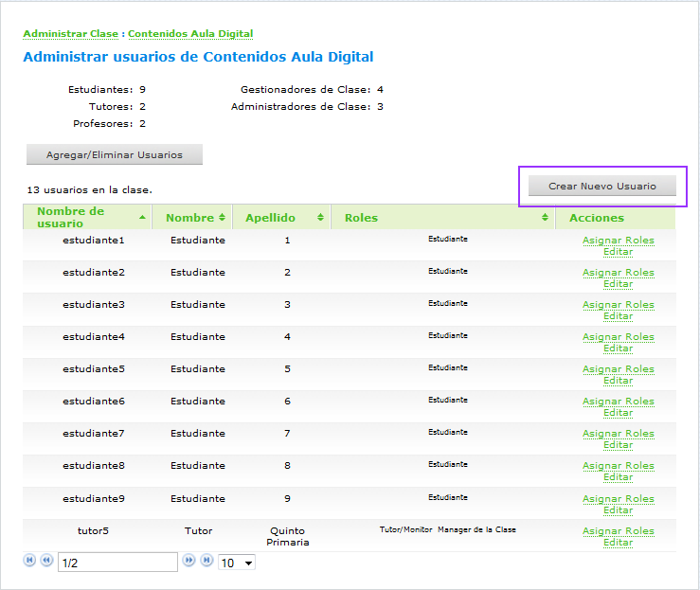Click Agregar/Eliminar Usuarios button
The image size is (700, 590).
point(115,154)
